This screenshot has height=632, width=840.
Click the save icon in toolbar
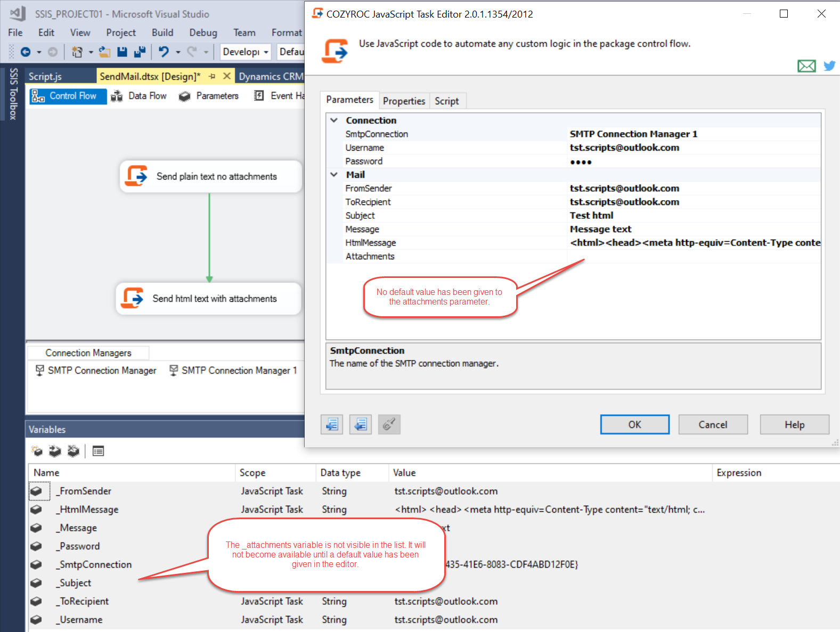click(x=122, y=52)
